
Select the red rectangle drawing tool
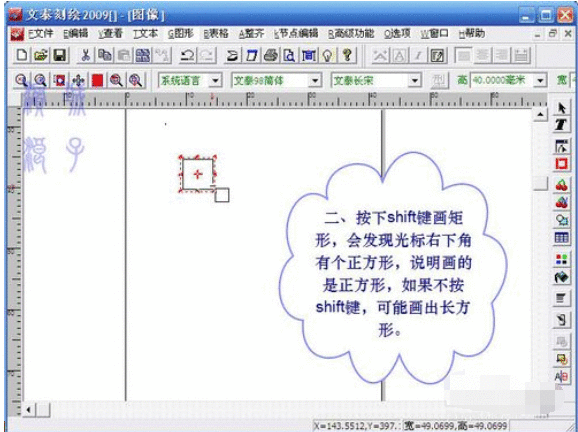(x=561, y=164)
